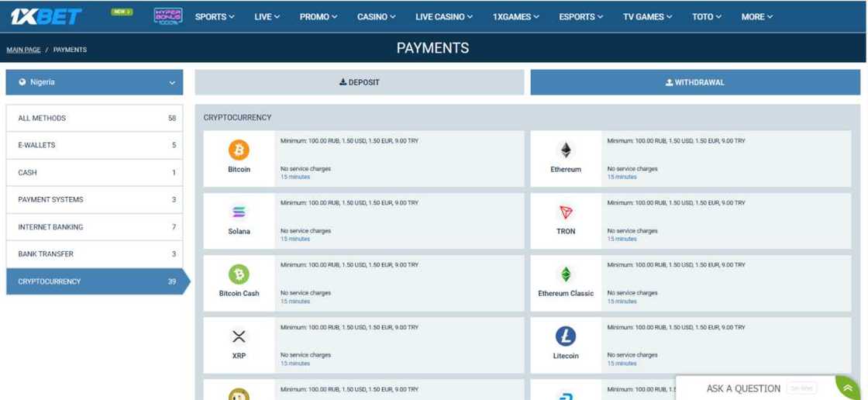This screenshot has width=868, height=400.
Task: Click the green chat scroll-up arrow icon
Action: [847, 388]
